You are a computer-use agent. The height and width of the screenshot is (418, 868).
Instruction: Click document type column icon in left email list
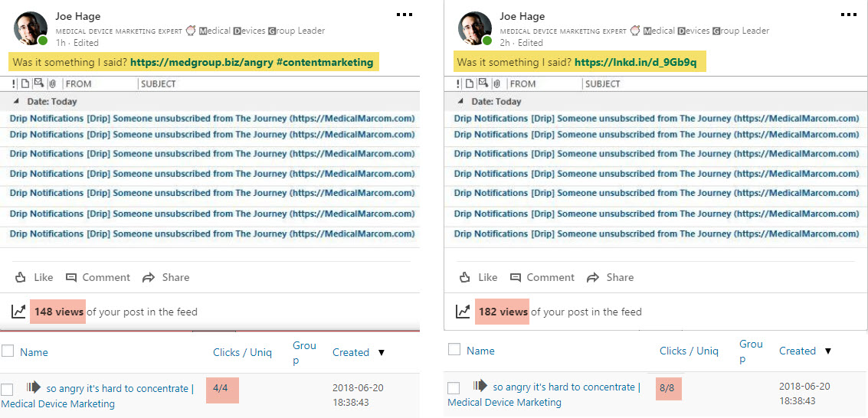tap(25, 84)
